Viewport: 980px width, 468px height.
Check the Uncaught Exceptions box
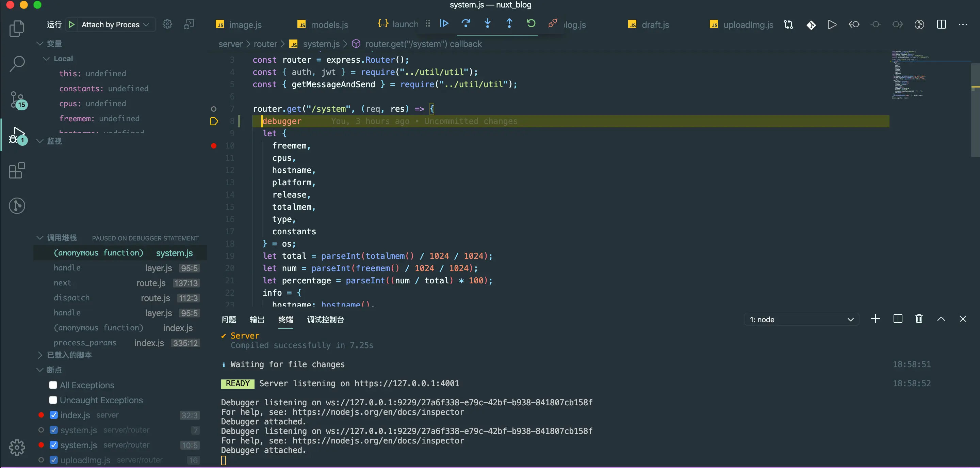[53, 400]
